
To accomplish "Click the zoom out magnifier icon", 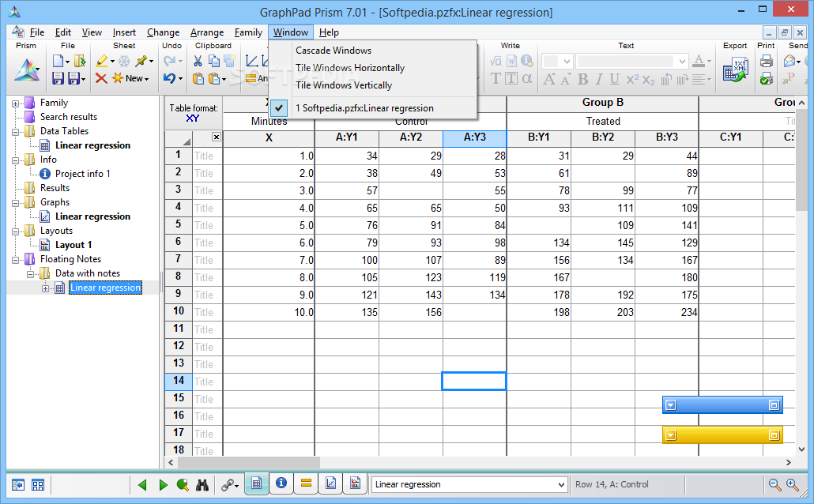I will pyautogui.click(x=774, y=484).
